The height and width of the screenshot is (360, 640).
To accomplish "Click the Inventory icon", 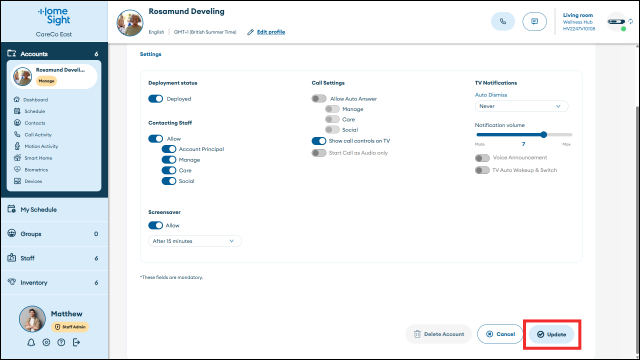I will [x=11, y=282].
